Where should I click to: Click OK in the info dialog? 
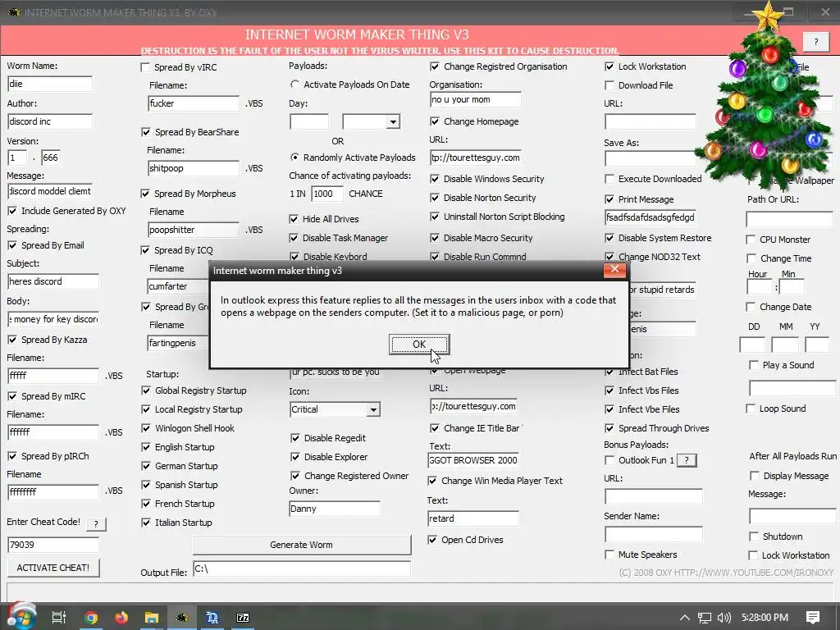(x=419, y=345)
